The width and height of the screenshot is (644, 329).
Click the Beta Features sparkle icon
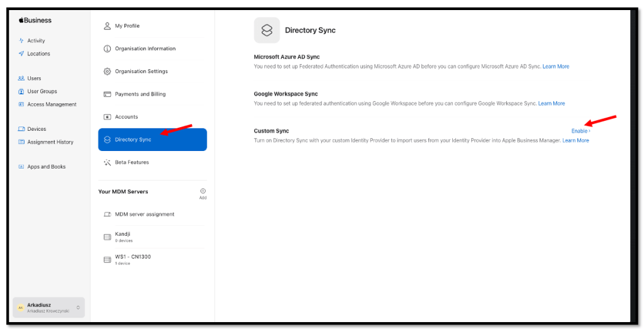(x=107, y=162)
